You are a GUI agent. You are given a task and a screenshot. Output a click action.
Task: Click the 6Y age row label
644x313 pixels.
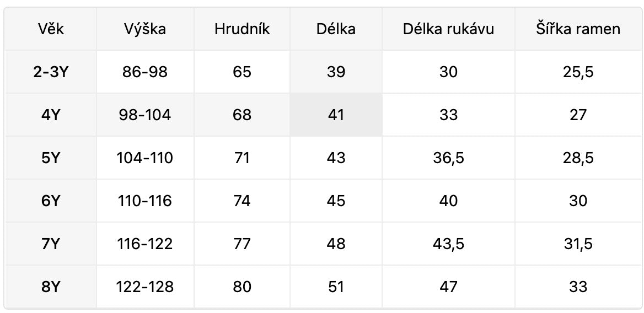pyautogui.click(x=51, y=201)
